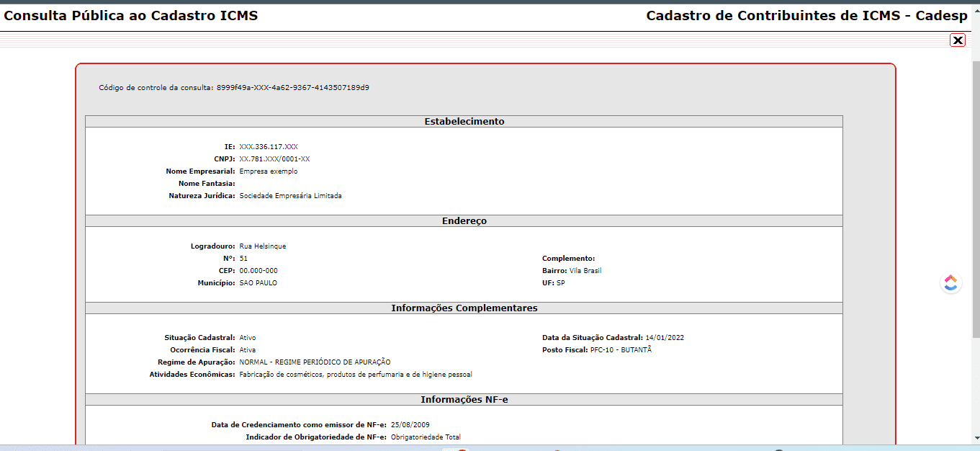The height and width of the screenshot is (451, 980).
Task: Select the NF-e accreditation date 25/08/2009
Action: click(410, 425)
